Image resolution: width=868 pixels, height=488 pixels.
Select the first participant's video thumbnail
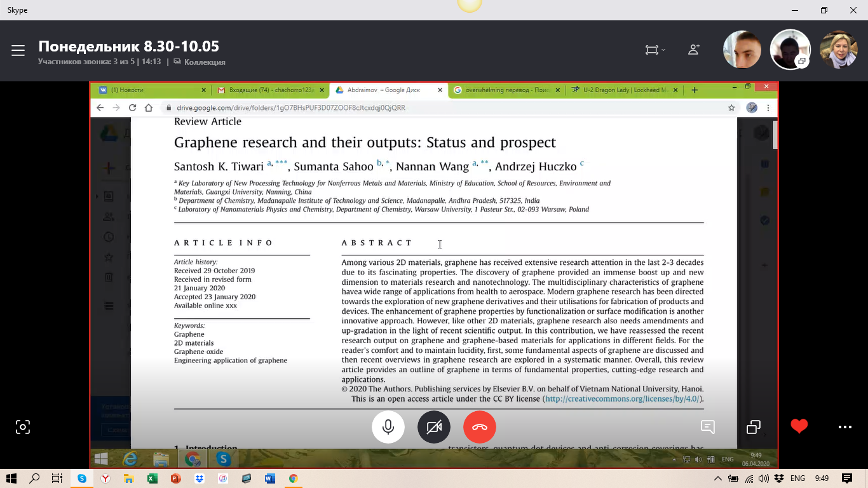click(742, 50)
